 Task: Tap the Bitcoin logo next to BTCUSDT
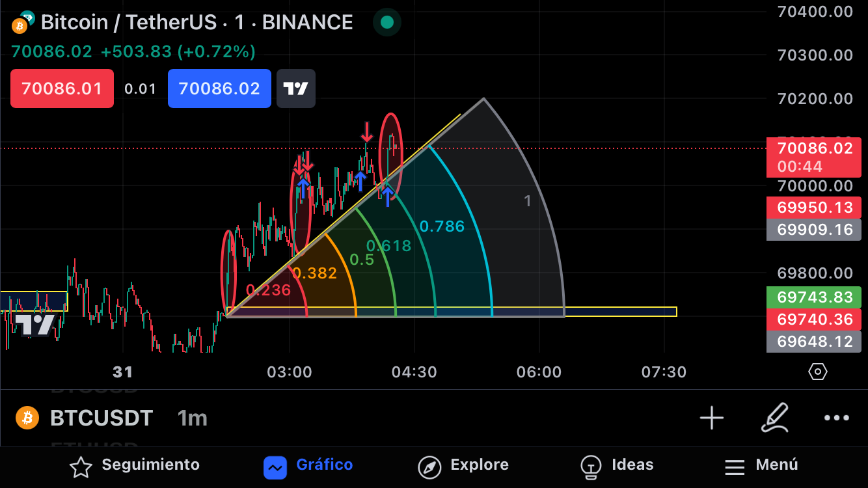coord(27,418)
